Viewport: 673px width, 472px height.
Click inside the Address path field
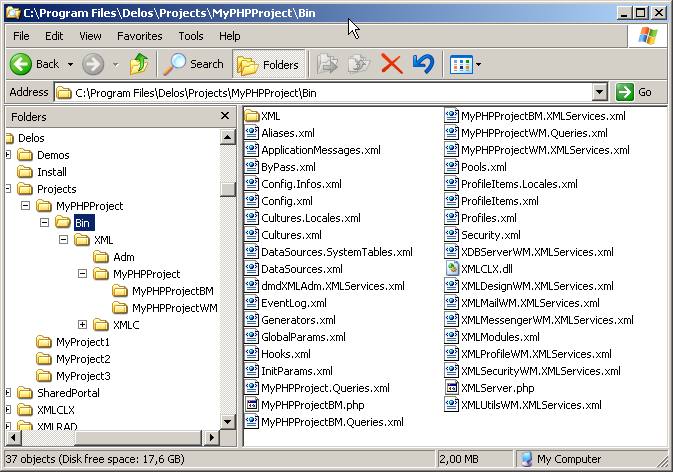(330, 92)
